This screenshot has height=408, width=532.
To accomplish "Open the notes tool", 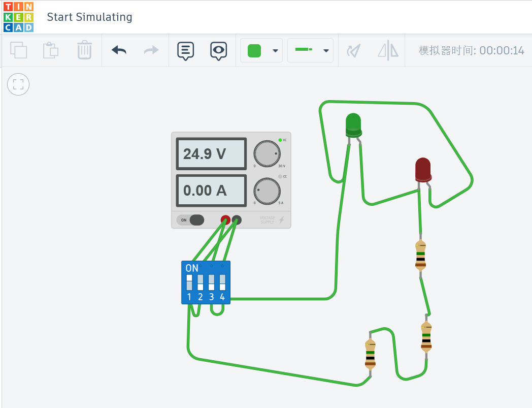I will tap(186, 51).
